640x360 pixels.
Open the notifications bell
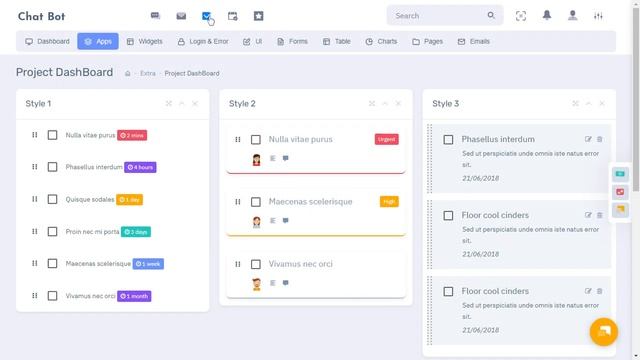click(547, 16)
